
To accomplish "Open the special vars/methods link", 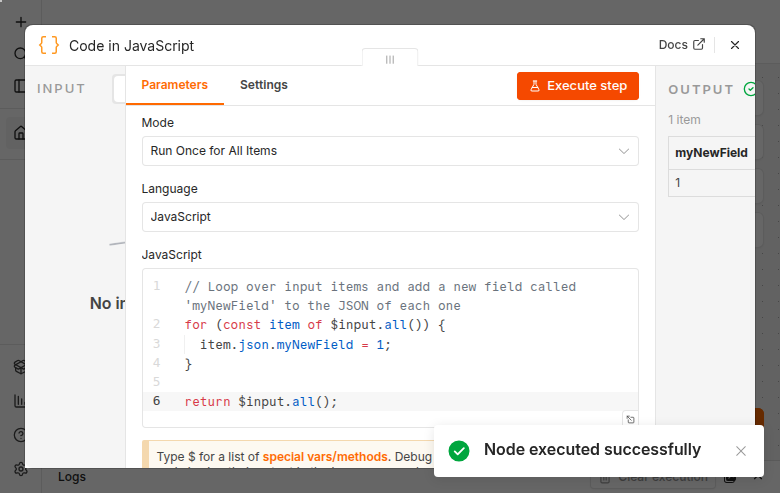I will [x=325, y=457].
